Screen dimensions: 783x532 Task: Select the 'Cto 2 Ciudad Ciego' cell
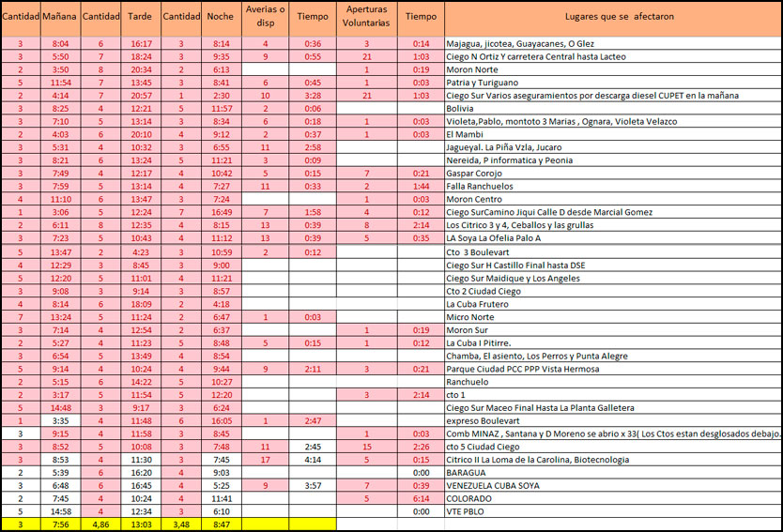[613, 291]
